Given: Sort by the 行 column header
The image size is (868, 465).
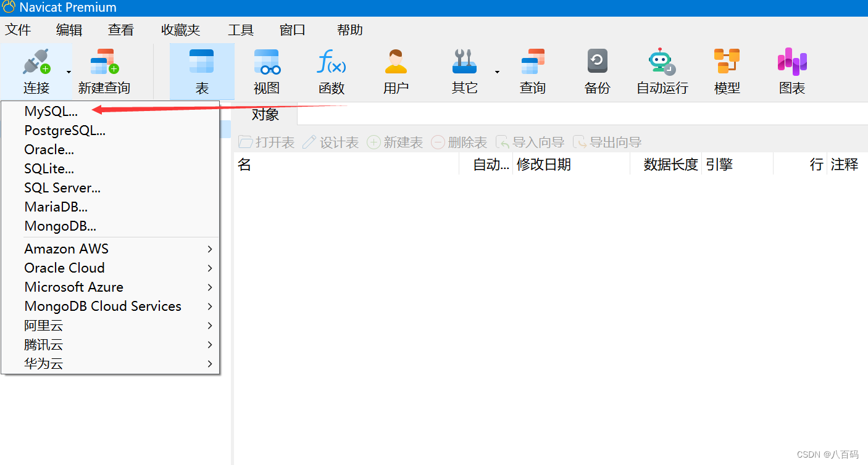Looking at the screenshot, I should click(800, 165).
